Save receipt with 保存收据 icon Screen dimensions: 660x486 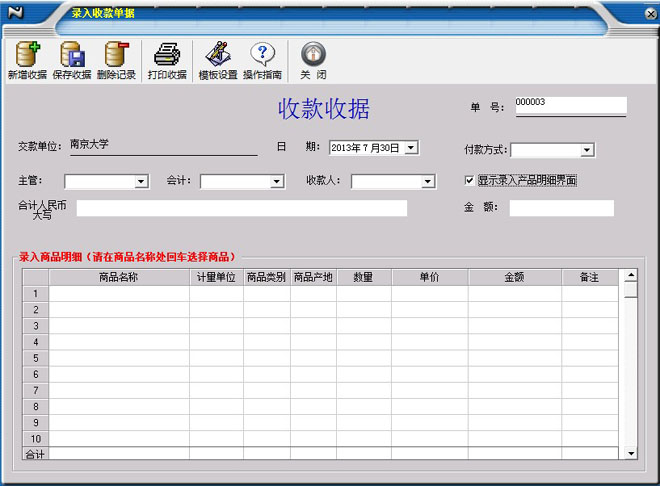click(72, 55)
